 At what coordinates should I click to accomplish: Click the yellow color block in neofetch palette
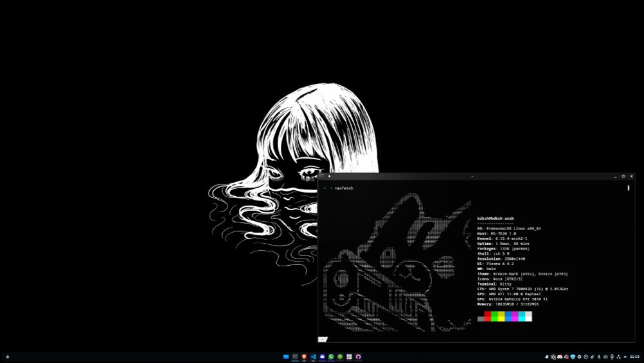(501, 316)
